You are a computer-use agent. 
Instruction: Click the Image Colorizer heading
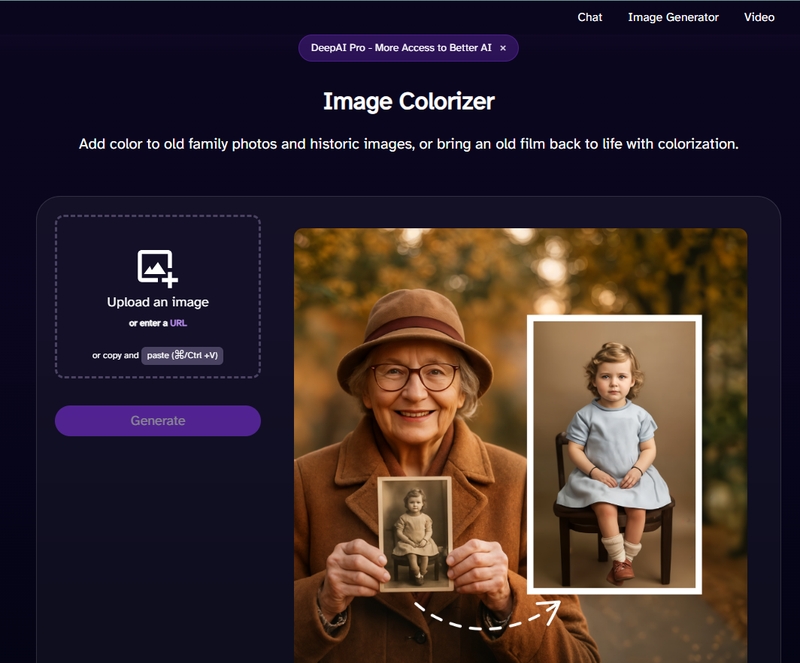408,101
